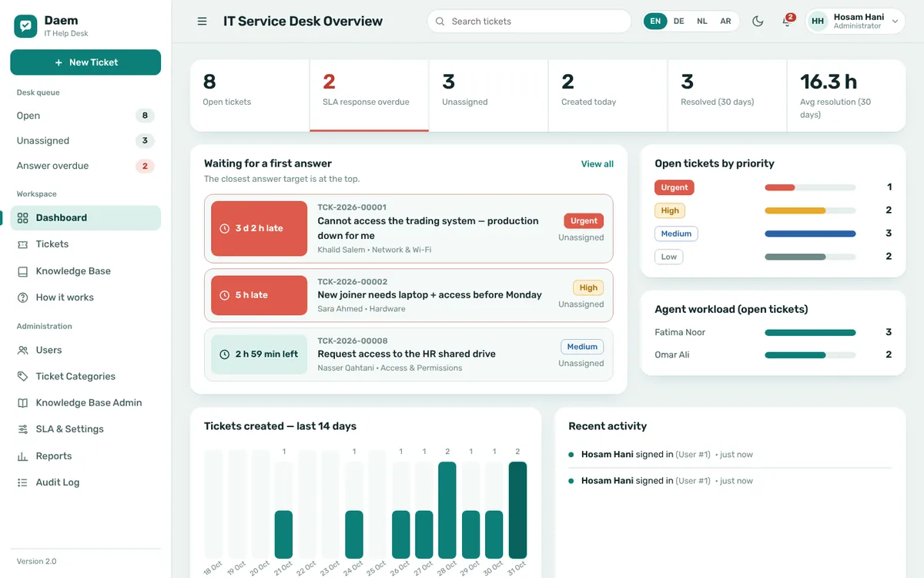The width and height of the screenshot is (924, 578).
Task: Click the Ticket Categories tag icon
Action: (x=22, y=377)
